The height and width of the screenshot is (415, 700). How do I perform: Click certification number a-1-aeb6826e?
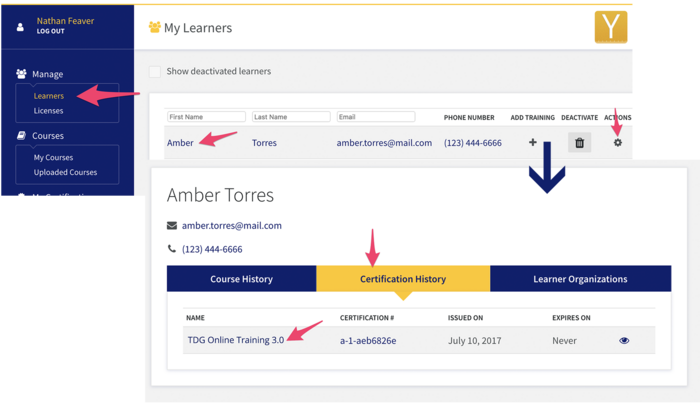[x=368, y=341]
